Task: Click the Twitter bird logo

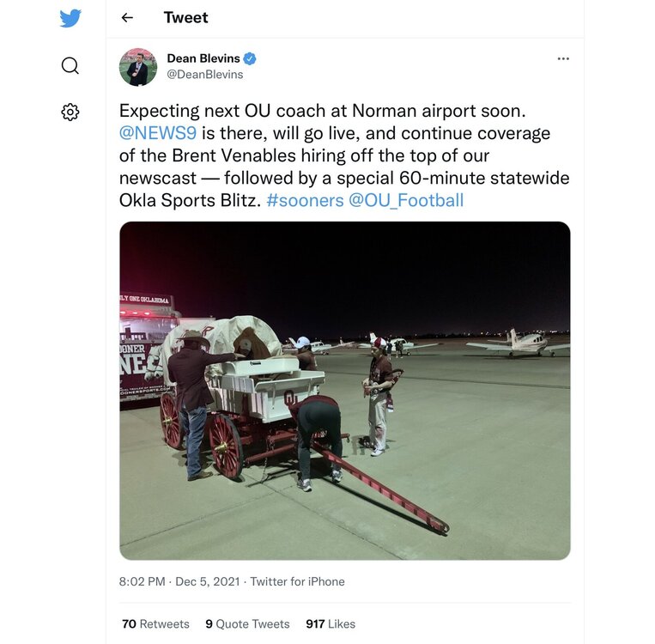Action: (70, 18)
